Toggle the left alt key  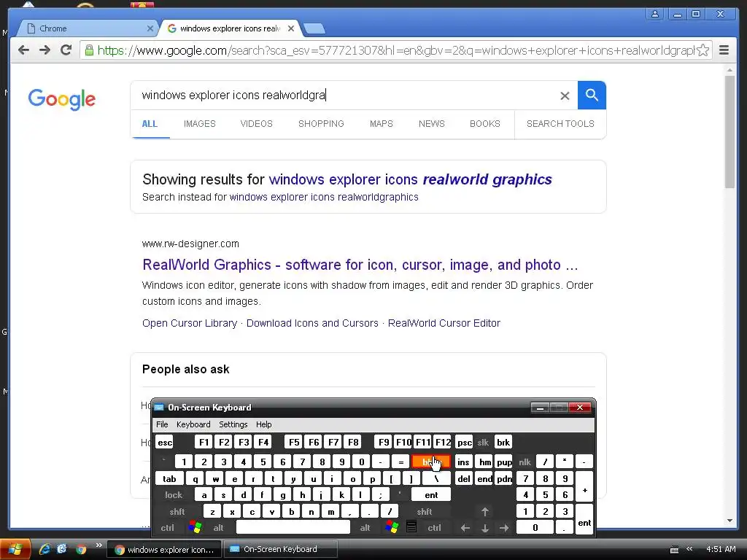(x=218, y=528)
